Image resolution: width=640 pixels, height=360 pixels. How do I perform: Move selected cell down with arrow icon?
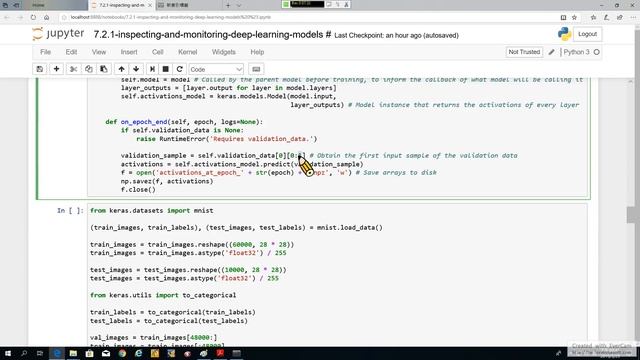(136, 69)
